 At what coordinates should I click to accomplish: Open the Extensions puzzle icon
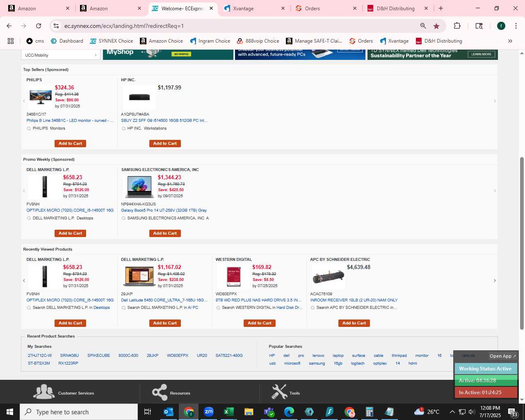click(x=457, y=26)
